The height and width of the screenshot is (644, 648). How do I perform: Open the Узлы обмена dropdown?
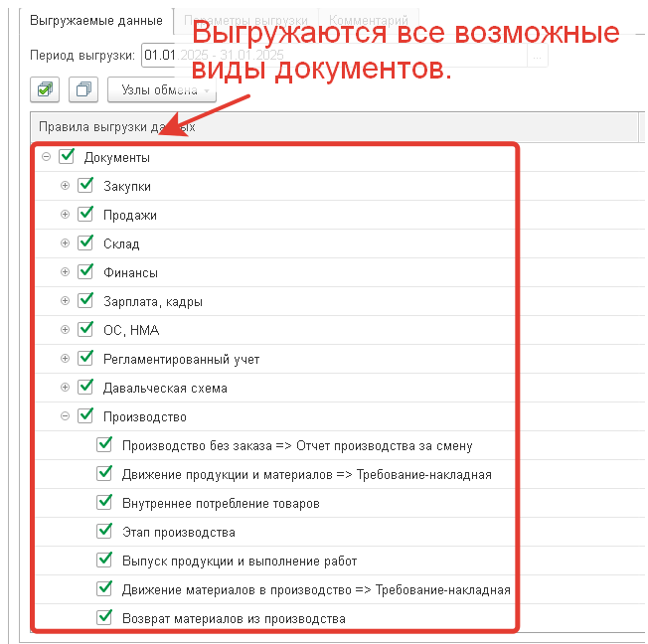162,89
